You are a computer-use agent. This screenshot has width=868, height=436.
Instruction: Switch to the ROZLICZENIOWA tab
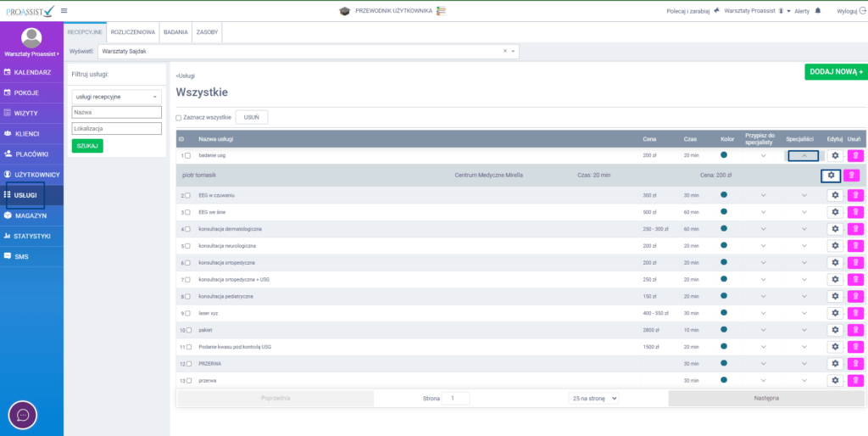click(133, 31)
